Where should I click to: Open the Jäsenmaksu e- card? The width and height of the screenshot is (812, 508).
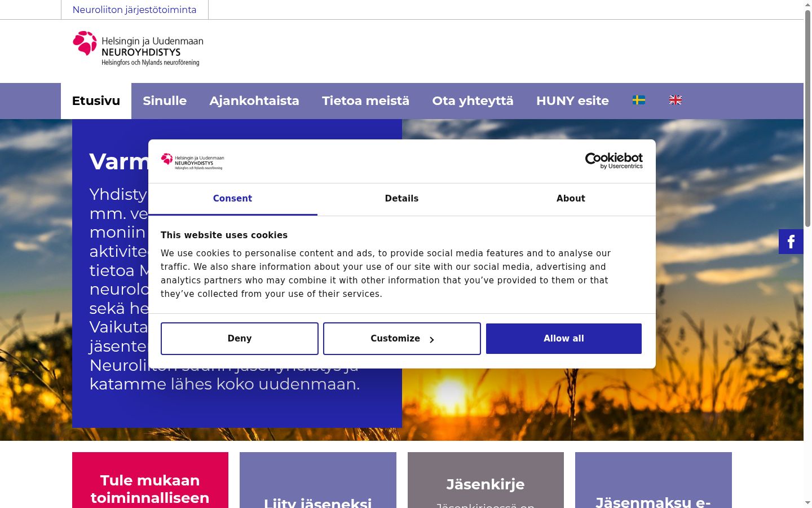pos(654,480)
